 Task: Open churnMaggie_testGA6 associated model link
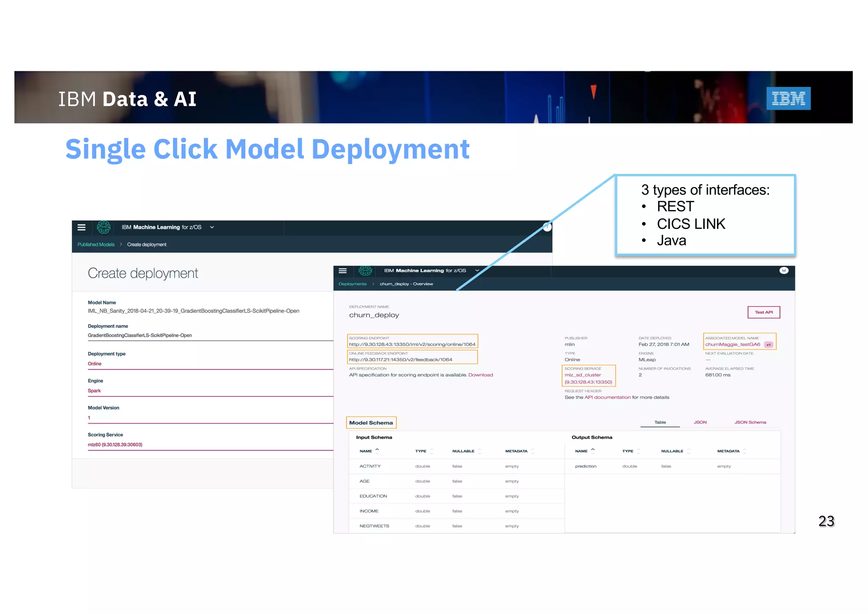[733, 344]
